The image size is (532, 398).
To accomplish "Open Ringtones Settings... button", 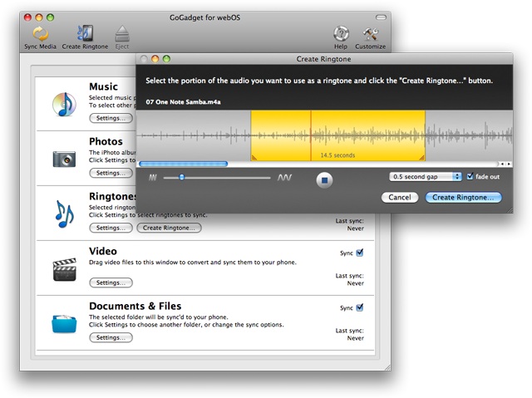I will [x=111, y=228].
